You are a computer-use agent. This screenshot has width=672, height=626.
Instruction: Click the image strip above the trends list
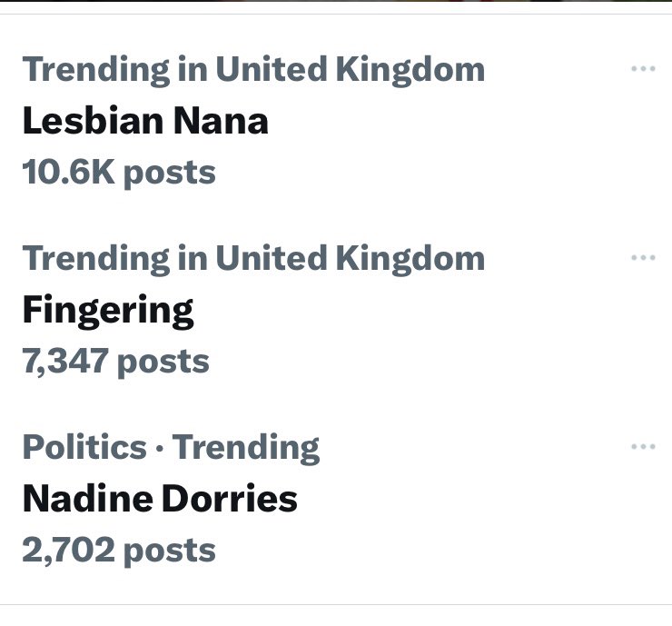tap(336, 1)
